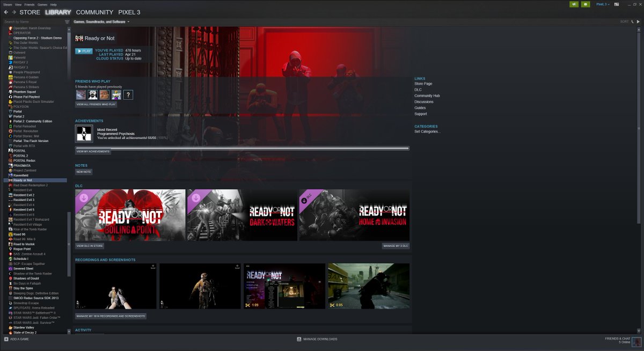This screenshot has height=351, width=644.
Task: Click the Add a Game plus icon
Action: [6, 339]
